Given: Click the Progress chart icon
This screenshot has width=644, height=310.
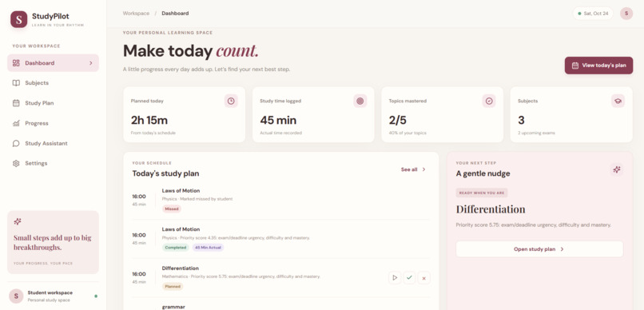Looking at the screenshot, I should tap(16, 123).
